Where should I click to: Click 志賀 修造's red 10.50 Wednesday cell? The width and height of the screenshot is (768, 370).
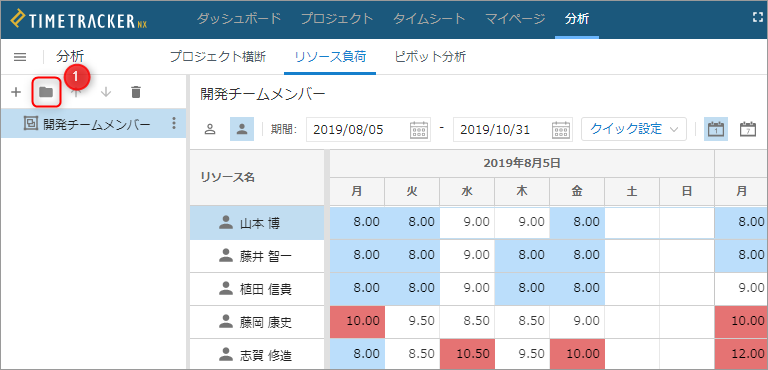coord(467,354)
